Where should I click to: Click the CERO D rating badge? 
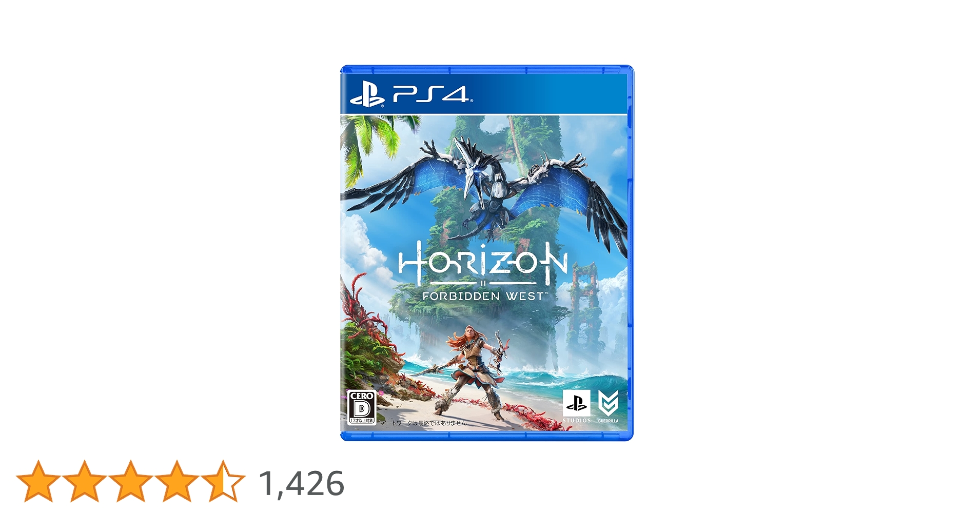point(362,407)
